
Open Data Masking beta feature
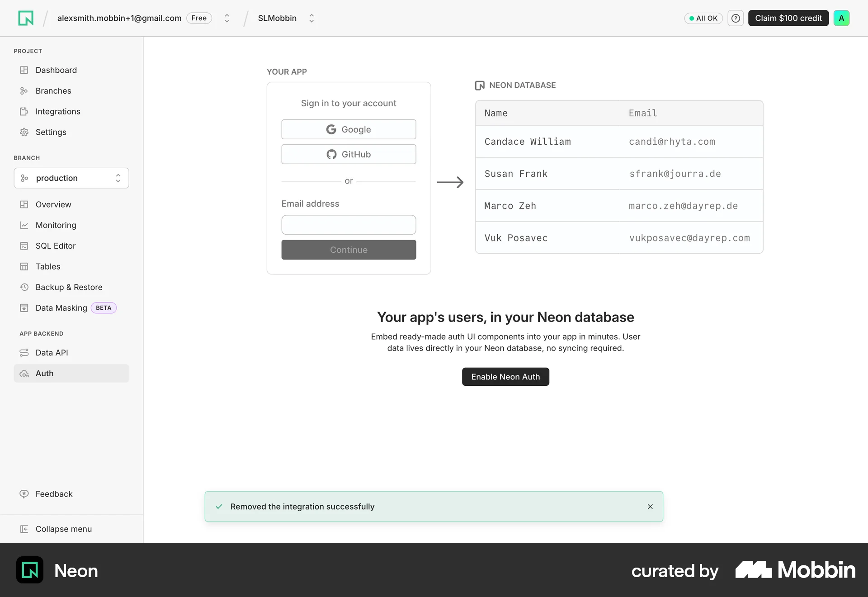pos(71,308)
